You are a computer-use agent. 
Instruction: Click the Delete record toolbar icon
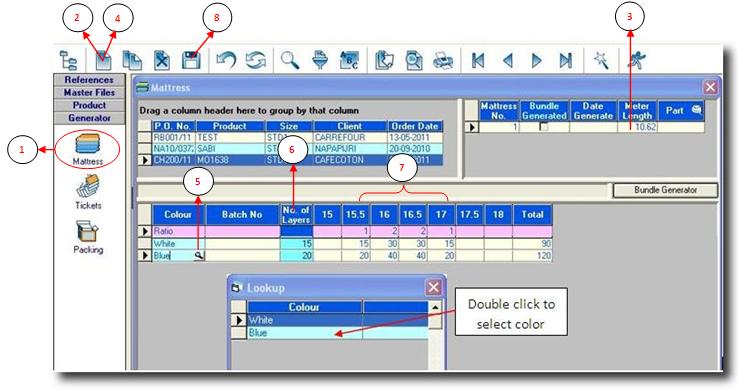click(162, 61)
